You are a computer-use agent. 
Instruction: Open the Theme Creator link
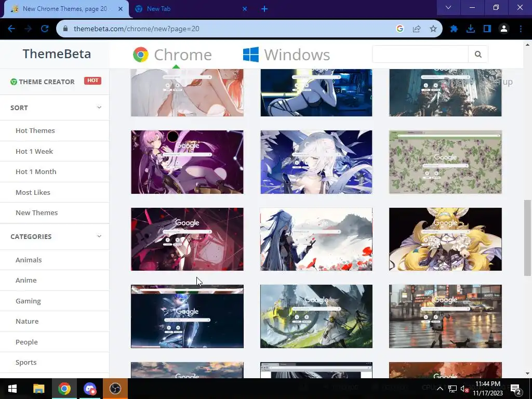43,82
